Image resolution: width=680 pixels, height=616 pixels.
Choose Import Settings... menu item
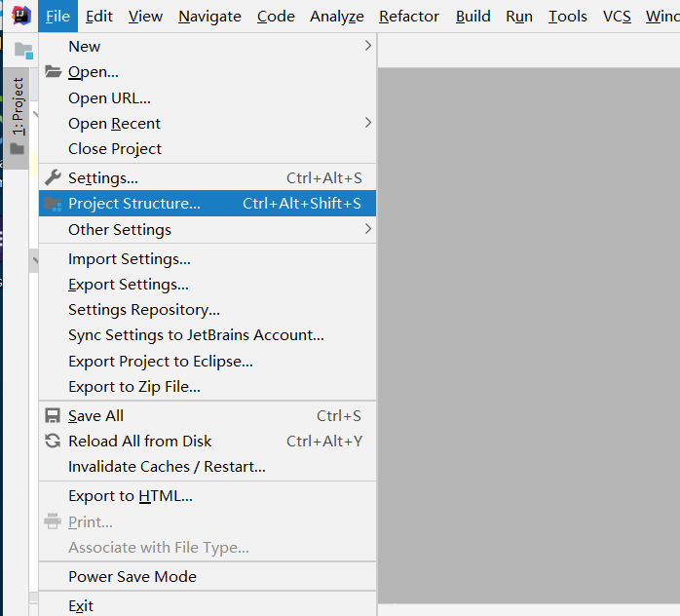(208, 258)
